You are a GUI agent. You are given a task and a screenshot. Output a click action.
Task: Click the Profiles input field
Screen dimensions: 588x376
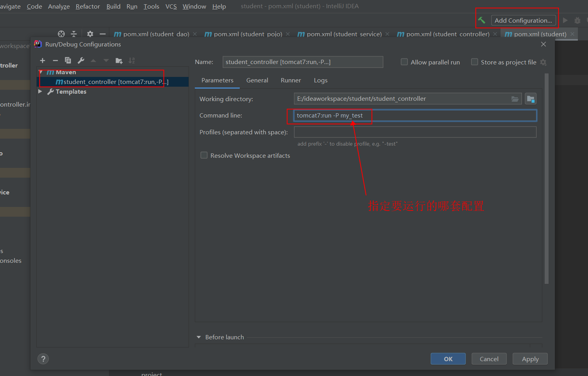[415, 132]
